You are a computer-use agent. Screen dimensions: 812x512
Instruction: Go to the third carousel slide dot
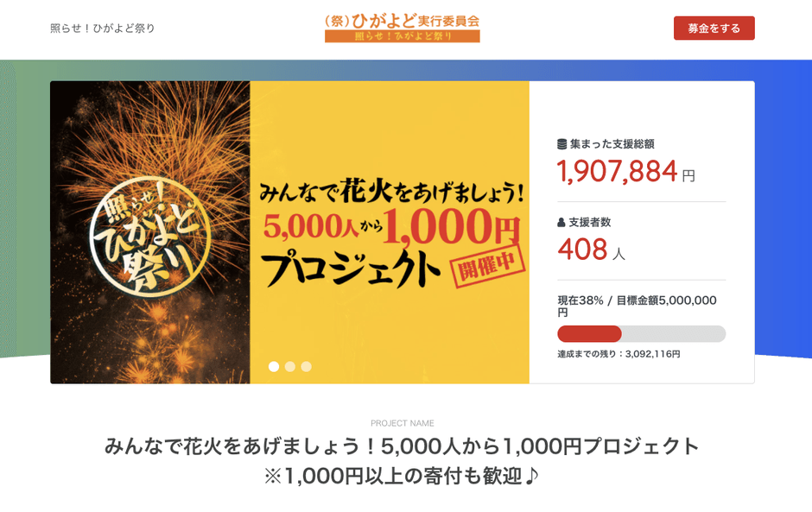coord(306,366)
